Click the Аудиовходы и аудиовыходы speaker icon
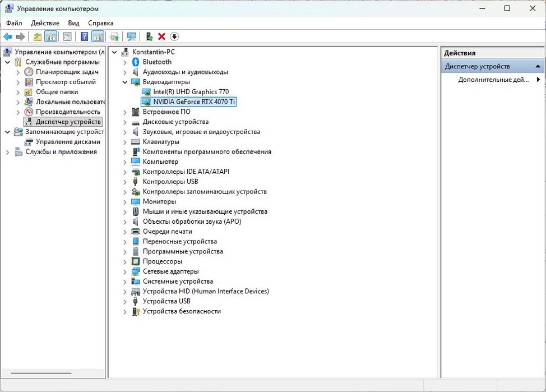This screenshot has width=546, height=392. click(x=136, y=72)
